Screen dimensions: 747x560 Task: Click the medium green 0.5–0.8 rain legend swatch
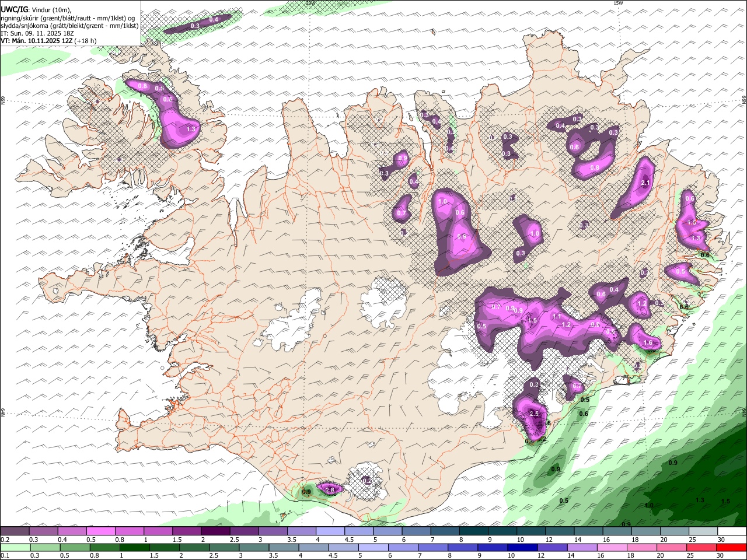tap(75, 547)
